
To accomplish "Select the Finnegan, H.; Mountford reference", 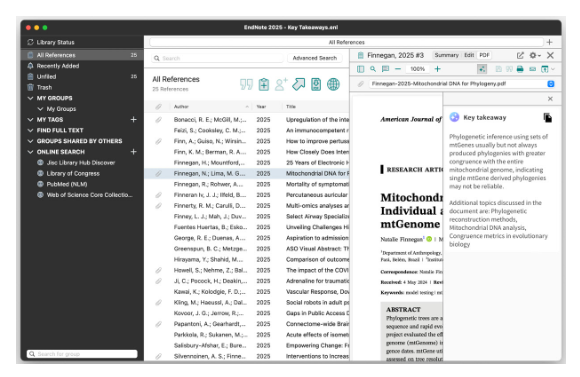I will [x=247, y=162].
